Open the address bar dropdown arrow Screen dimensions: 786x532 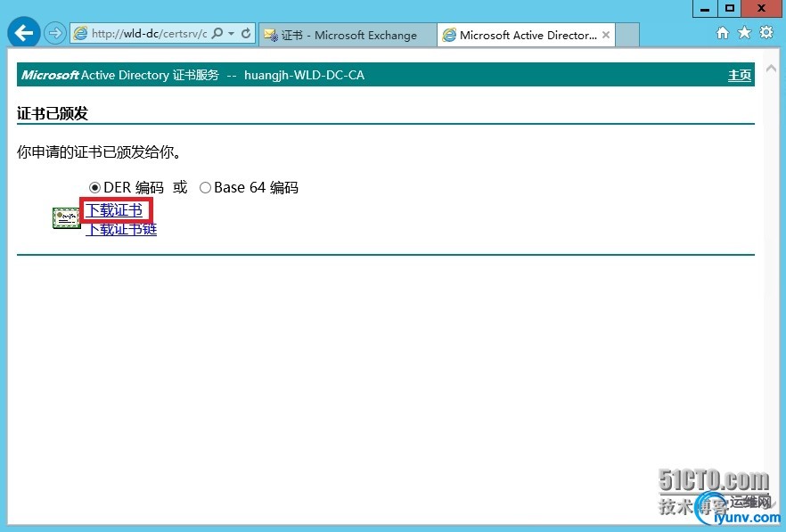(231, 34)
